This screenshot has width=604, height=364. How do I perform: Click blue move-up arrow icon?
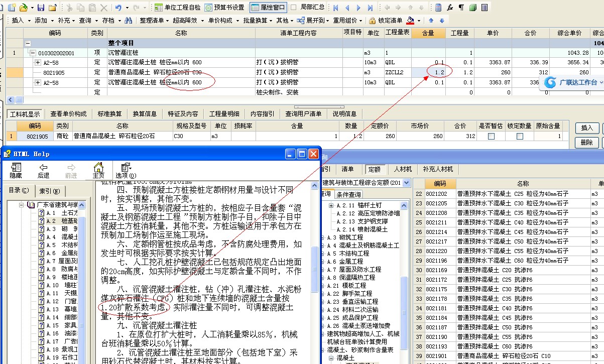431,21
